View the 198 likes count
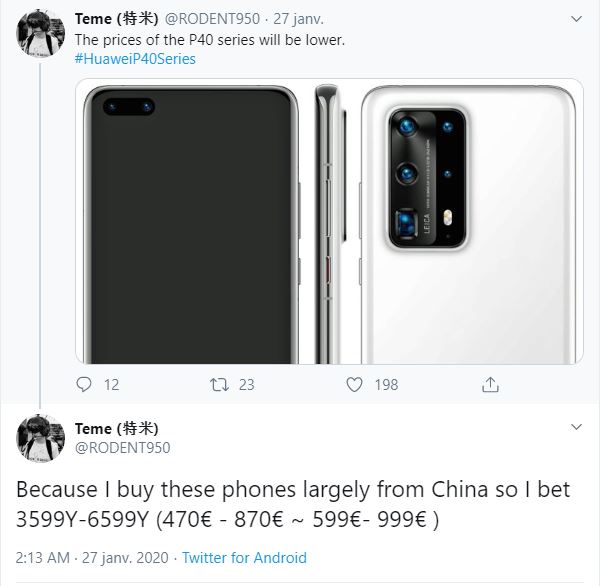Screen dimensions: 600x586 click(x=386, y=385)
